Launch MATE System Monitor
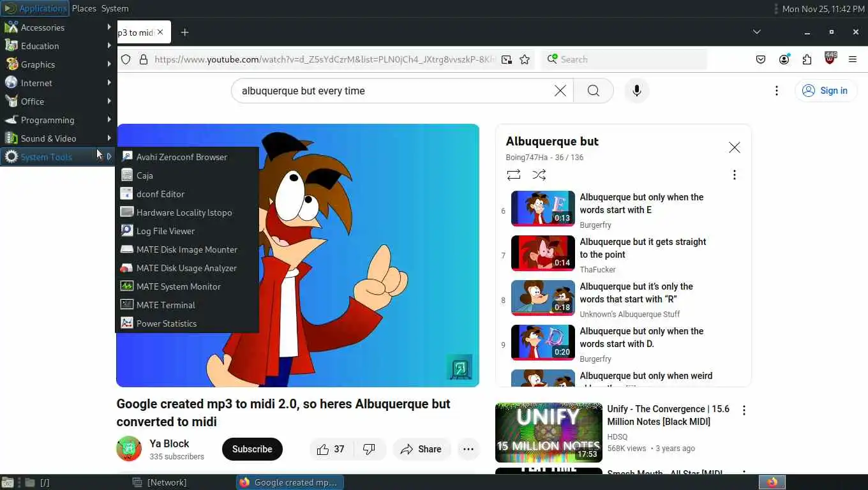The height and width of the screenshot is (490, 868). tap(186, 286)
